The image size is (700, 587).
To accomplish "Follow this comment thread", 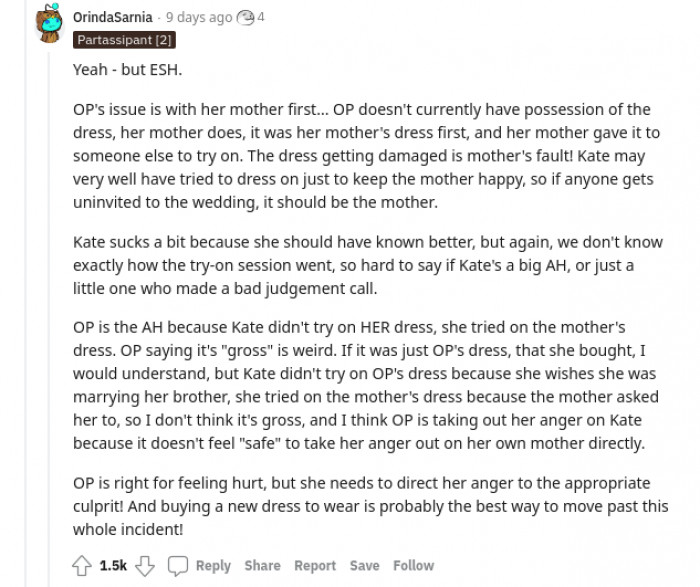I will click(413, 566).
